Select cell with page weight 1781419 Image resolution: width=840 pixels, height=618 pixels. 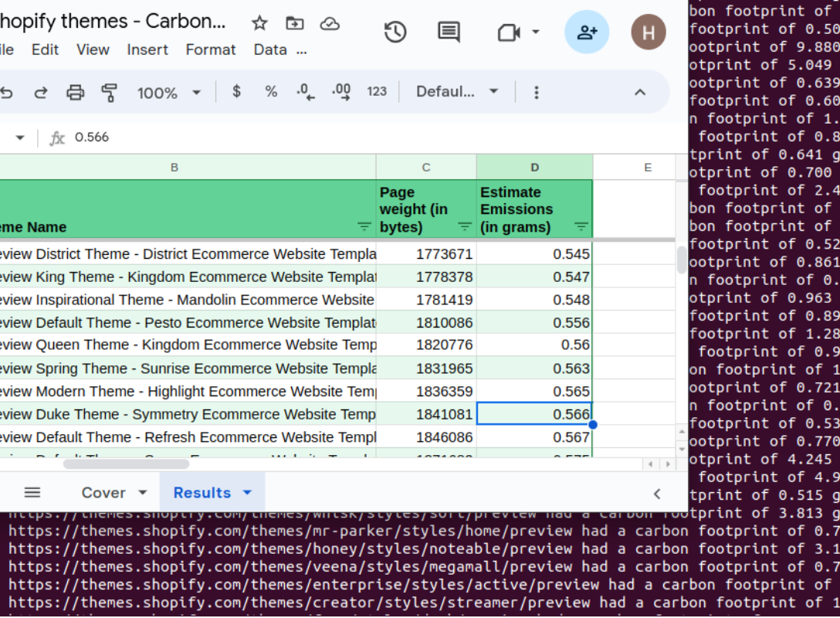(x=426, y=300)
